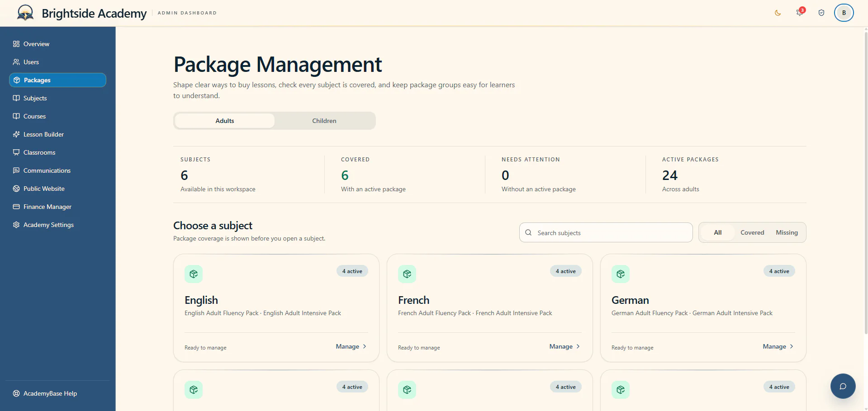This screenshot has height=411, width=868.
Task: Click the Communications chat icon in sidebar
Action: (x=16, y=170)
